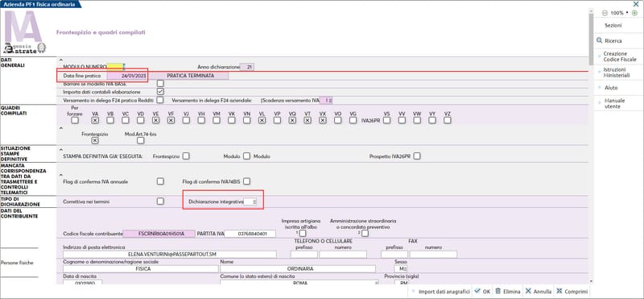
Task: Open the Sezioni side menu
Action: point(613,26)
